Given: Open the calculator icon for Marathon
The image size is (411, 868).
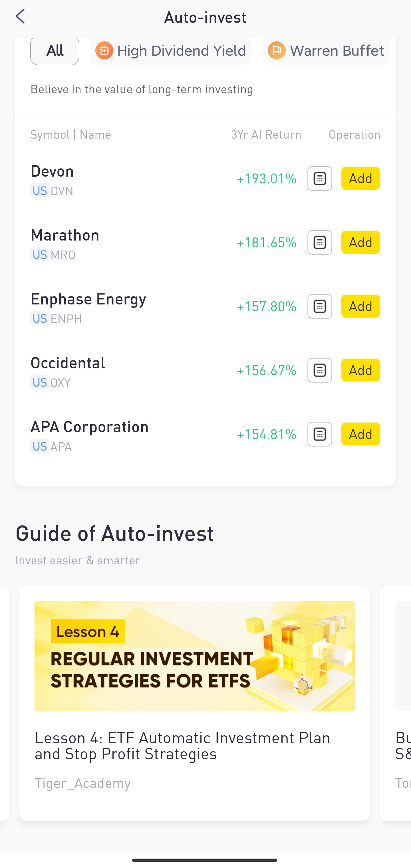Looking at the screenshot, I should 319,243.
